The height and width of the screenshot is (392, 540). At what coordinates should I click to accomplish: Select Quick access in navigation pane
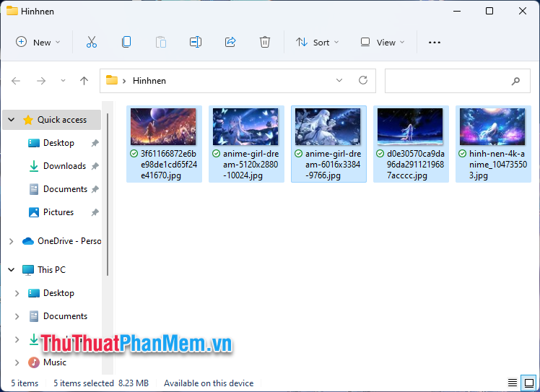click(x=52, y=120)
